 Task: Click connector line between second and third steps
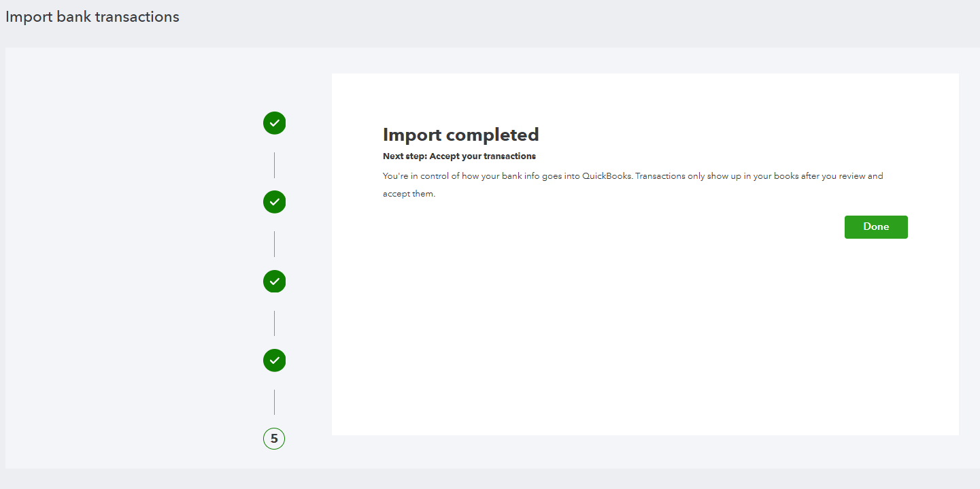(274, 243)
